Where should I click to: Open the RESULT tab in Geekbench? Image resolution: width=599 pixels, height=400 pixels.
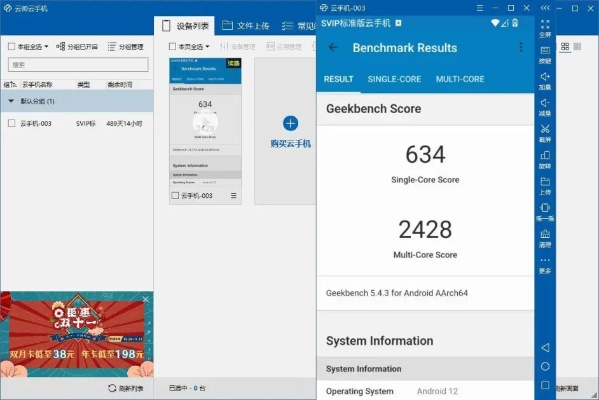coord(338,79)
